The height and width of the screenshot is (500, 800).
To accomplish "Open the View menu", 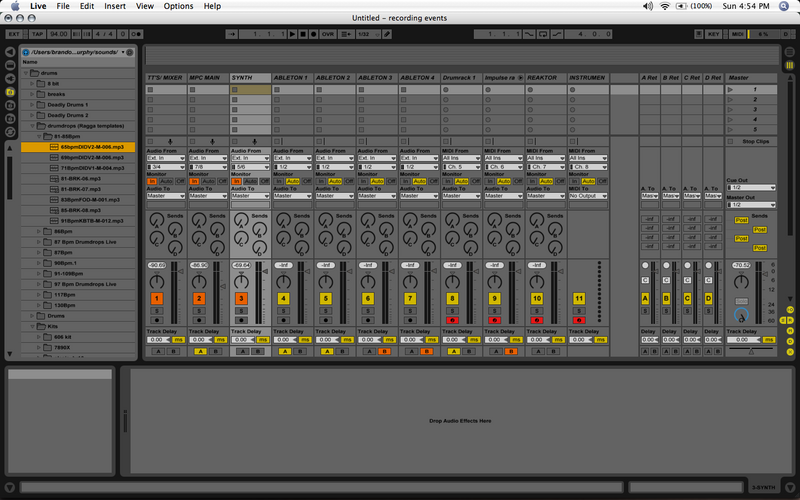I will point(145,6).
